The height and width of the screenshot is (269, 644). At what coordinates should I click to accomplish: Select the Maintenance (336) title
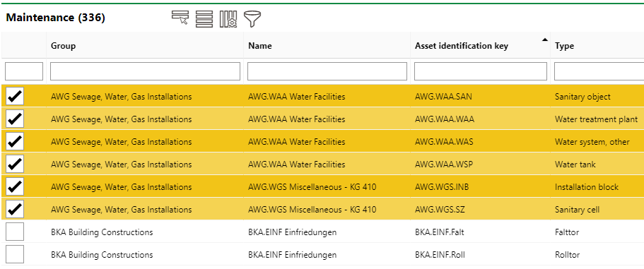tap(55, 18)
